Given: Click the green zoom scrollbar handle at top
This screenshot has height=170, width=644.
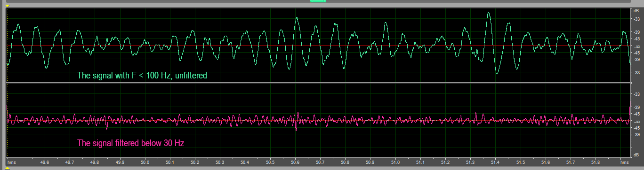Looking at the screenshot, I should pyautogui.click(x=318, y=1).
